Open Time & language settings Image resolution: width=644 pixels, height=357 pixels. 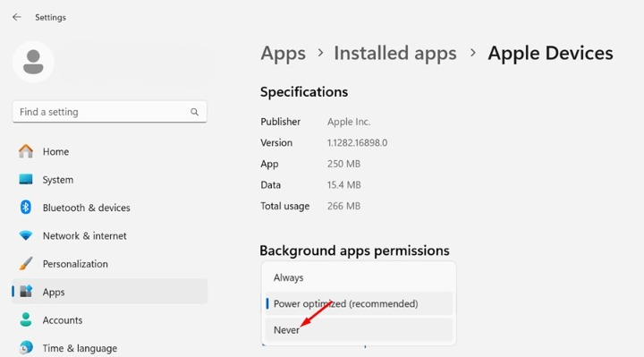[110, 348]
